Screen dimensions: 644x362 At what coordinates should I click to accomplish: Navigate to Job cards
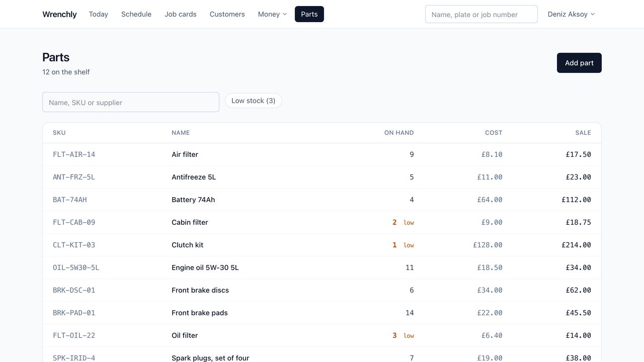pos(181,14)
